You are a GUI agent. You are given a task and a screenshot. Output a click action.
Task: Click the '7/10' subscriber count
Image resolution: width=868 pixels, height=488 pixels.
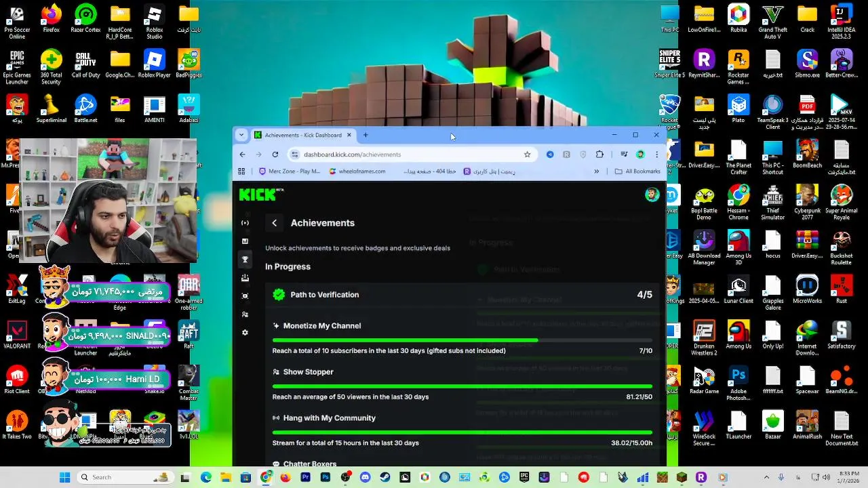[x=646, y=351]
